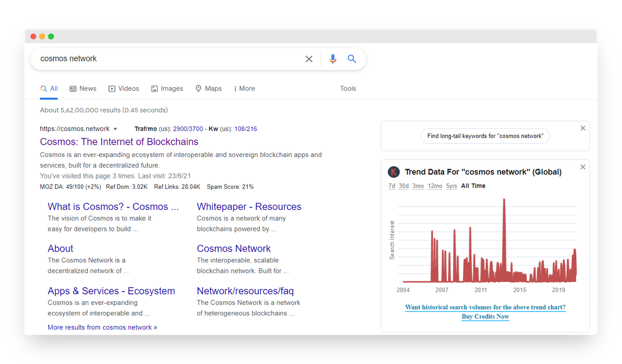The height and width of the screenshot is (364, 622).
Task: Click the Spam Score: 21% metric
Action: pos(230,187)
